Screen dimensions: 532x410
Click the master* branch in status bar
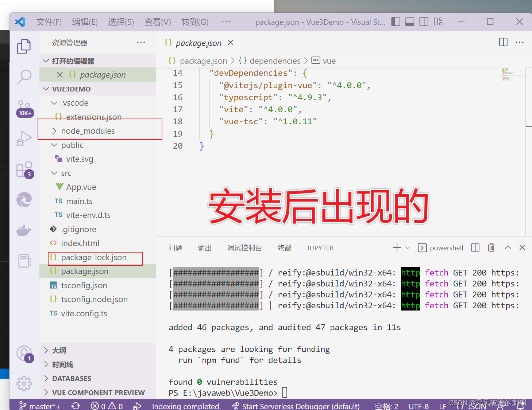coord(39,406)
